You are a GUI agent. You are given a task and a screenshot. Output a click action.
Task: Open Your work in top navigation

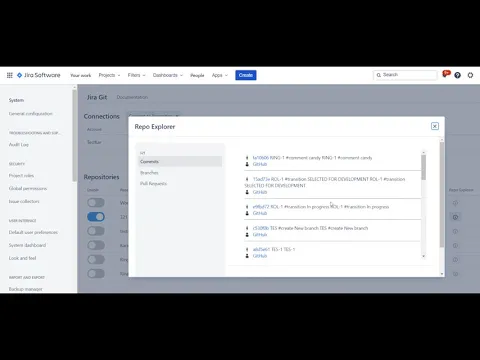81,75
